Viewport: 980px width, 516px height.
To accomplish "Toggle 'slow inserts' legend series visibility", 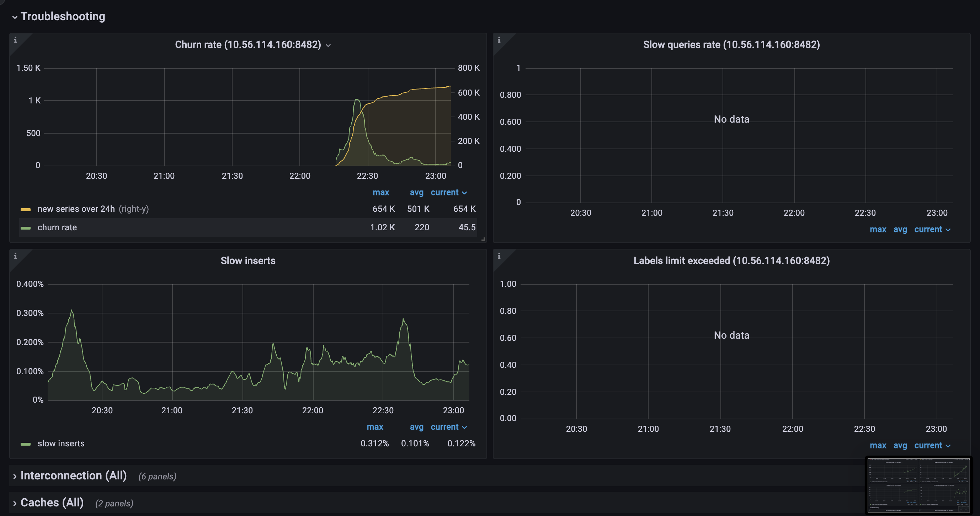I will tap(61, 444).
